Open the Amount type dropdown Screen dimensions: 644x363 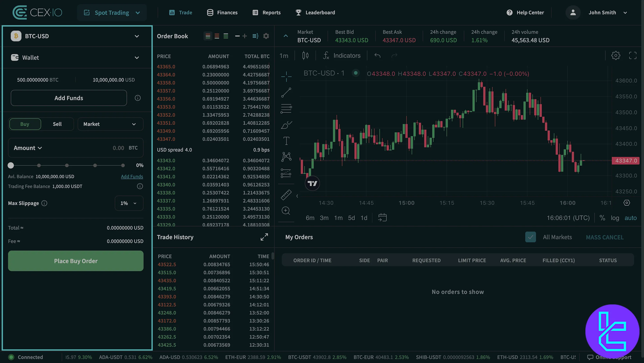(x=28, y=148)
